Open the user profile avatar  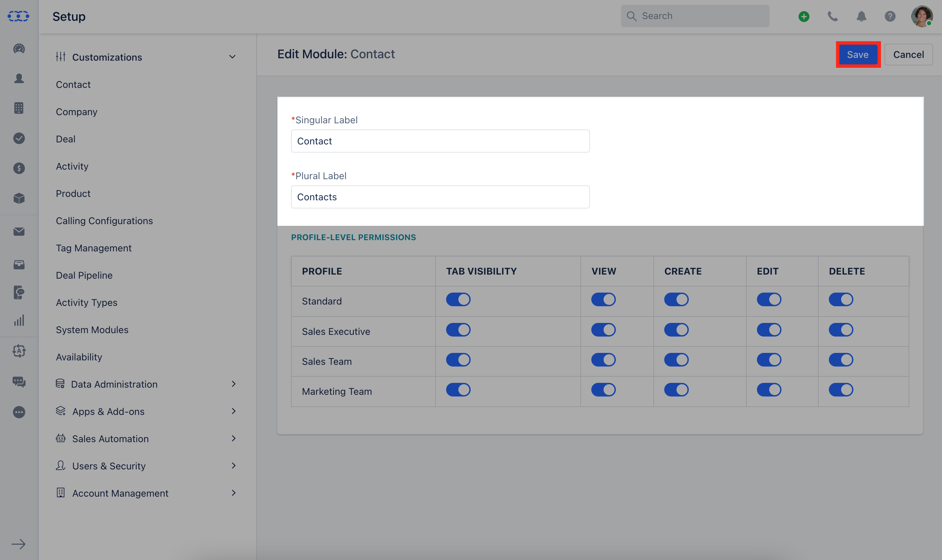coord(922,16)
